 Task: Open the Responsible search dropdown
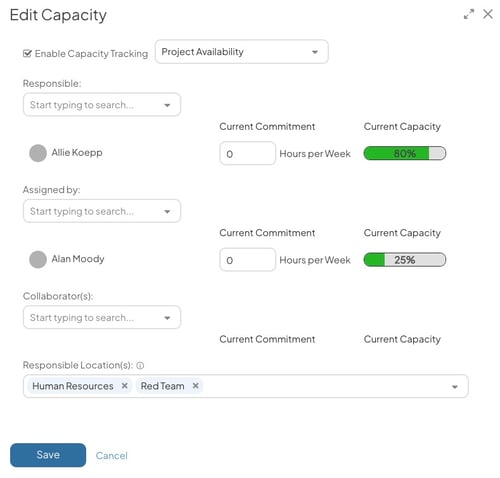click(102, 105)
